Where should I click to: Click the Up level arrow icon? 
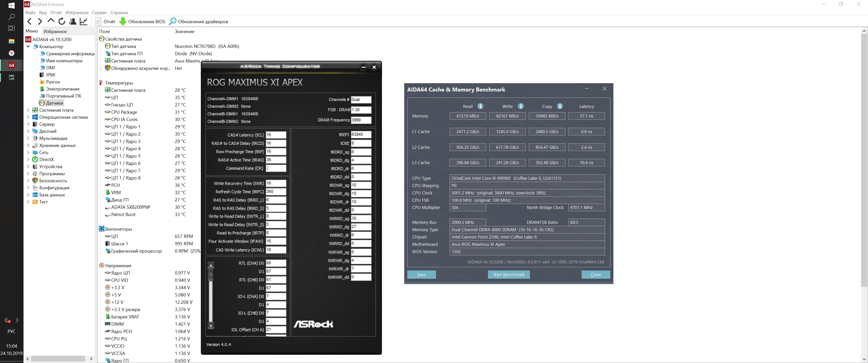pos(51,21)
